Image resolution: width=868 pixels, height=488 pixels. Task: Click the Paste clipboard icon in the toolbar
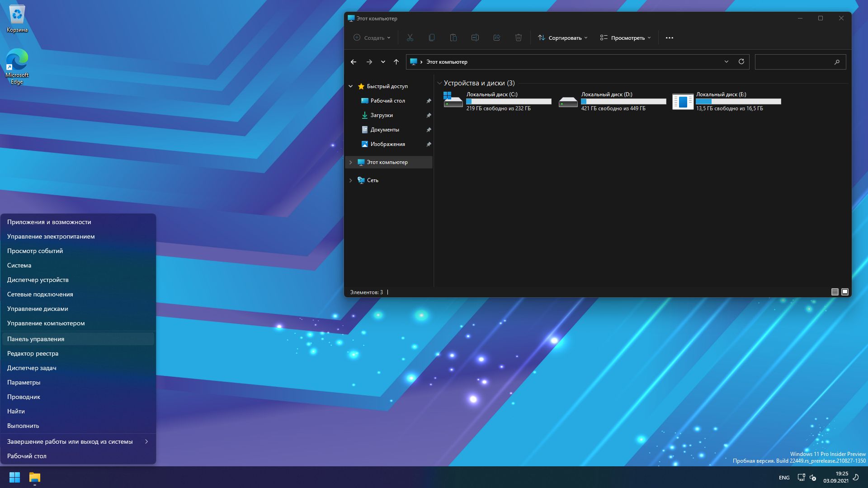[x=453, y=38]
